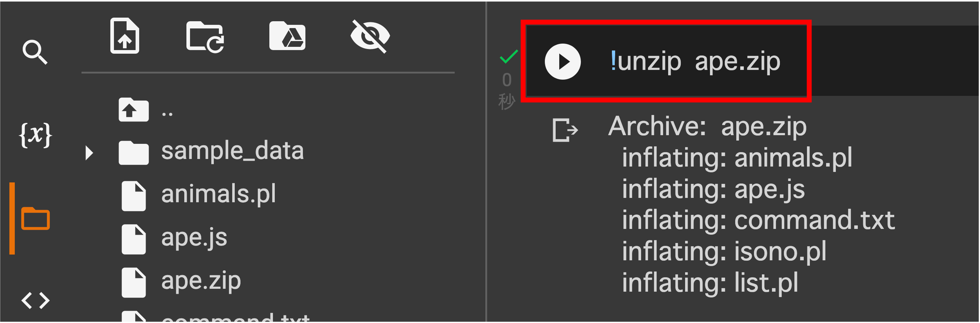Select the Files folder sidebar icon
This screenshot has height=323, width=980.
[35, 219]
